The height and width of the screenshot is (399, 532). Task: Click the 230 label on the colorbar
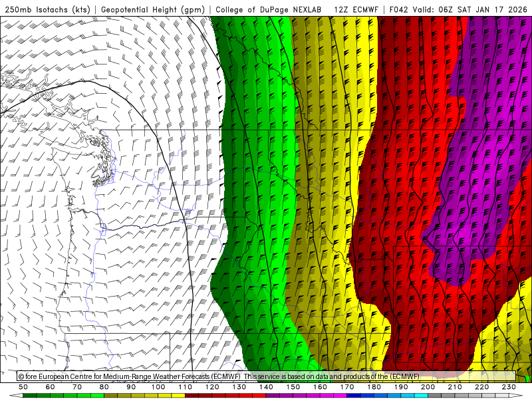point(509,387)
